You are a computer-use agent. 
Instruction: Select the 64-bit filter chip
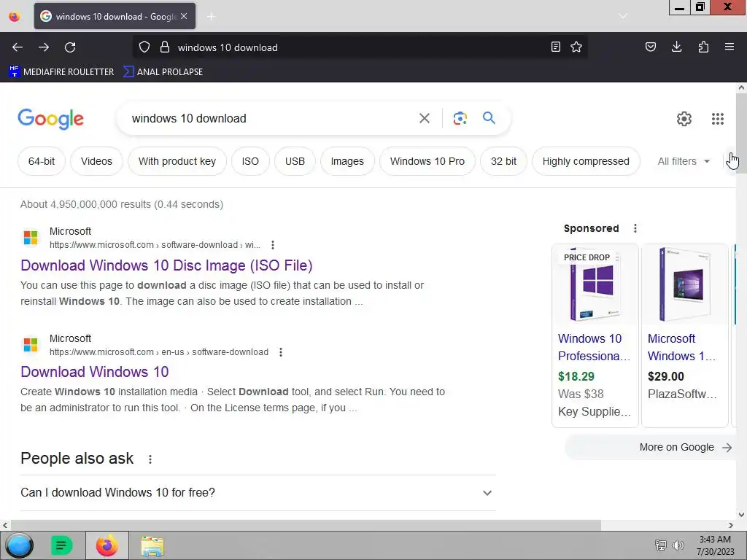tap(42, 161)
